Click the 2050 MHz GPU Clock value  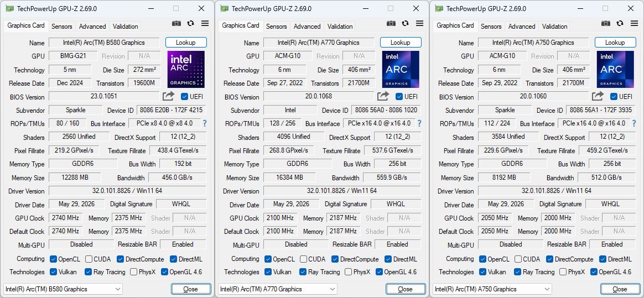pos(495,217)
